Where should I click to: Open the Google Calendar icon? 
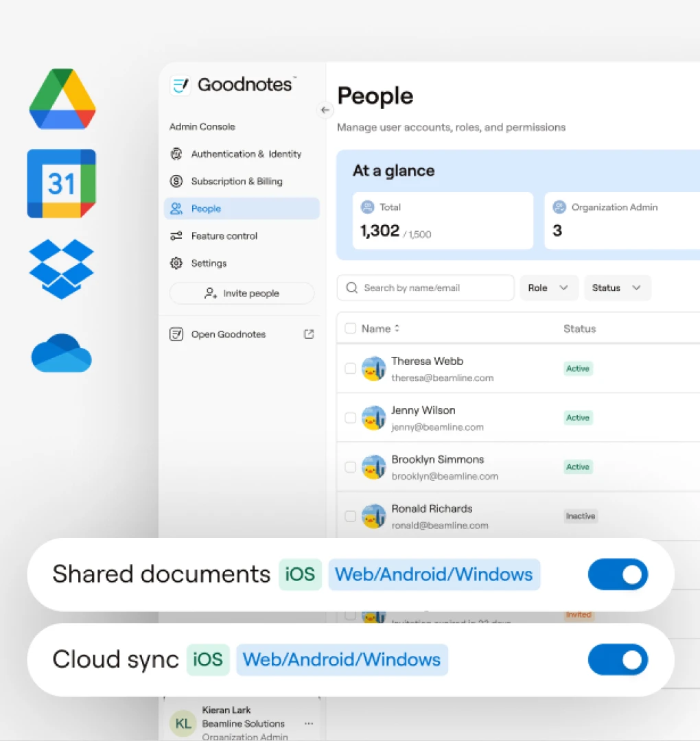click(x=62, y=183)
